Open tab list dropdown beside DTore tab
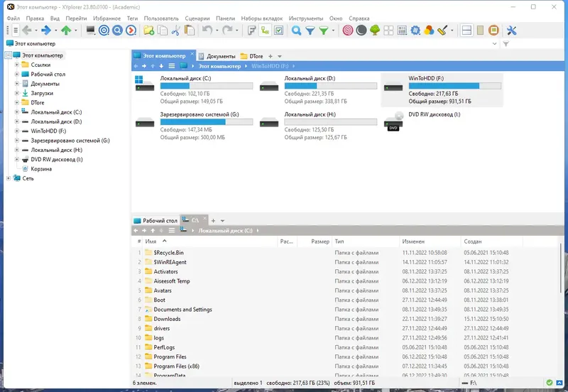 tap(280, 56)
